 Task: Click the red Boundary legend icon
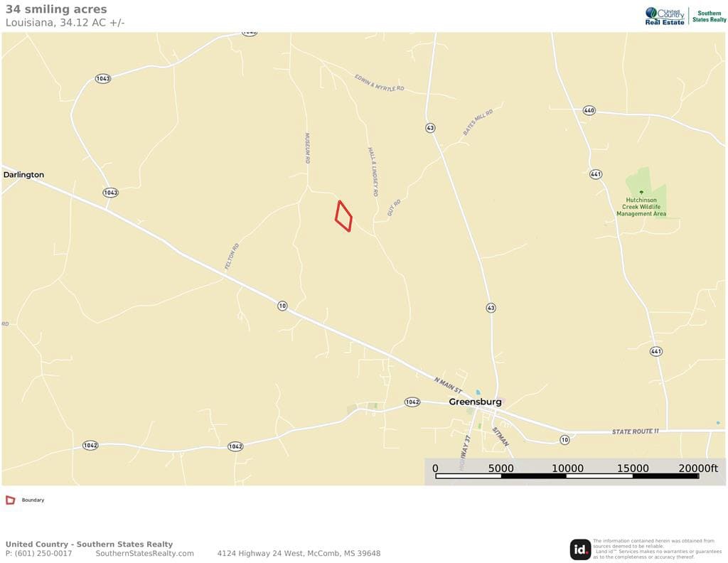(10, 500)
